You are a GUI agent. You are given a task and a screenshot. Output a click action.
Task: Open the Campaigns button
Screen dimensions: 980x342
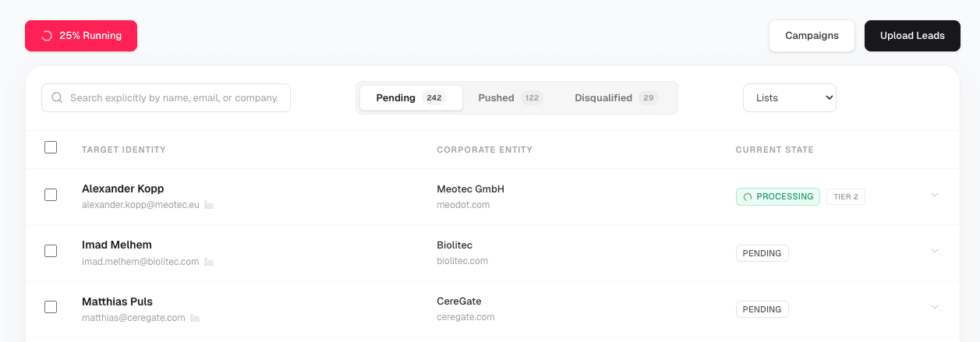click(x=812, y=36)
